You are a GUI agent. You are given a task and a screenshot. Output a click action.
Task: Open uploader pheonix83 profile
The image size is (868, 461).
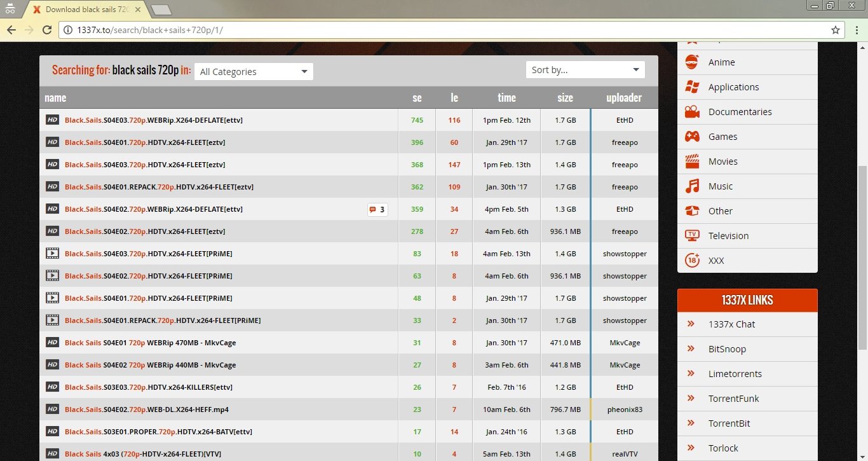click(x=625, y=409)
